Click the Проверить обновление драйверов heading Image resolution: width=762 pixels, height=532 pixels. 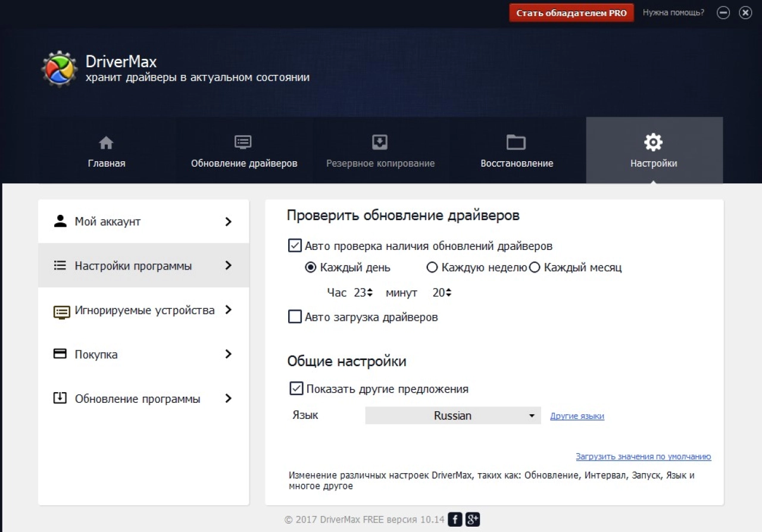click(x=403, y=215)
